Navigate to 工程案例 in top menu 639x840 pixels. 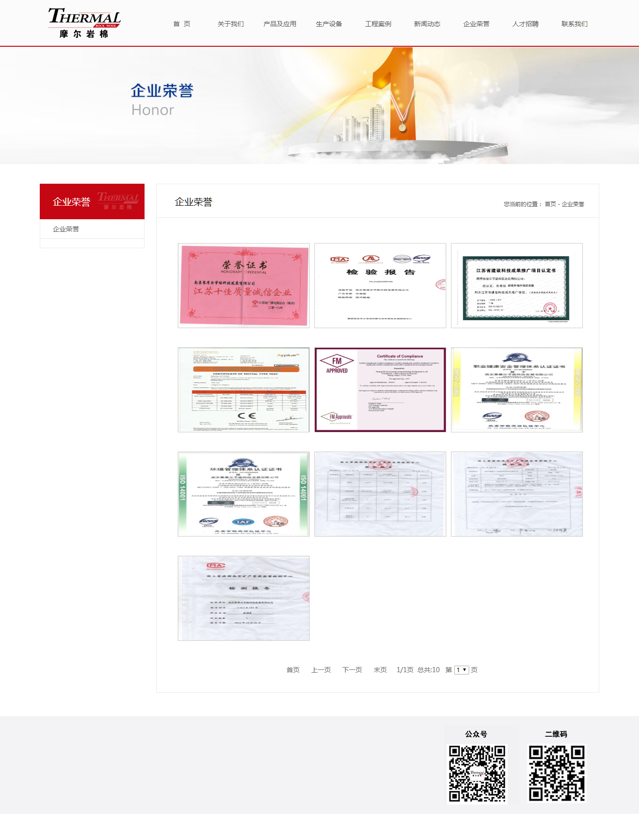[378, 24]
